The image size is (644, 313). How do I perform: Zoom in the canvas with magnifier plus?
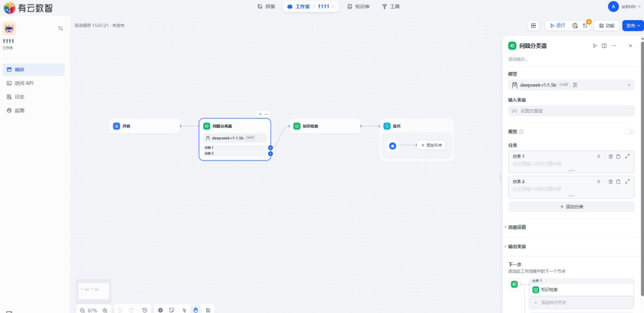pos(105,310)
